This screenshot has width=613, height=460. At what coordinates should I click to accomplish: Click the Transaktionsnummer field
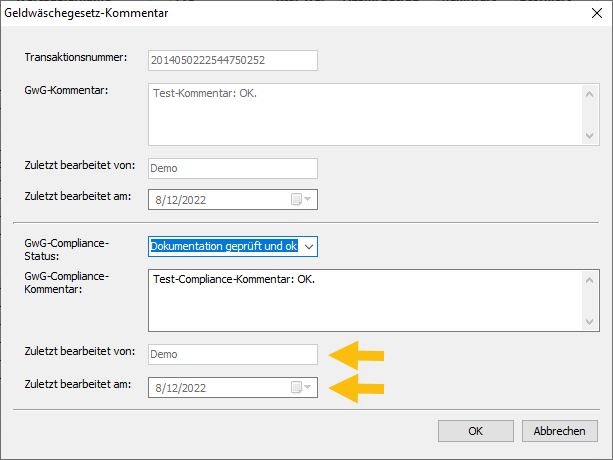[x=232, y=61]
